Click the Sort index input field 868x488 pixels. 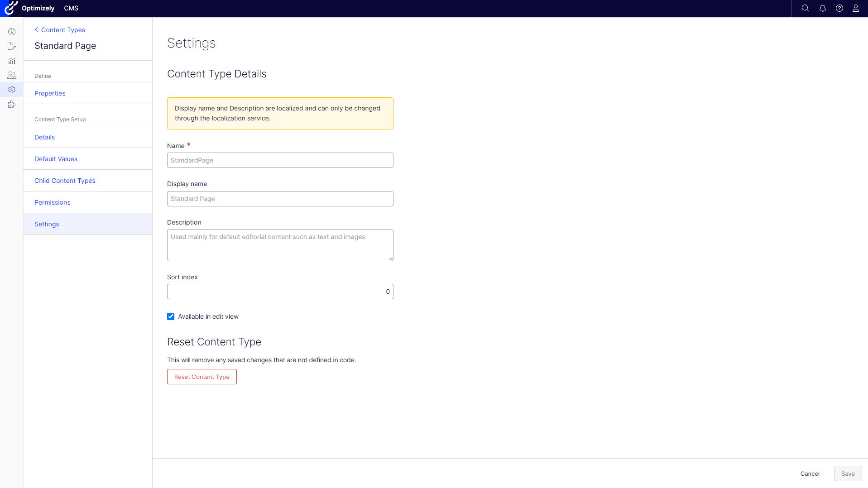click(280, 292)
